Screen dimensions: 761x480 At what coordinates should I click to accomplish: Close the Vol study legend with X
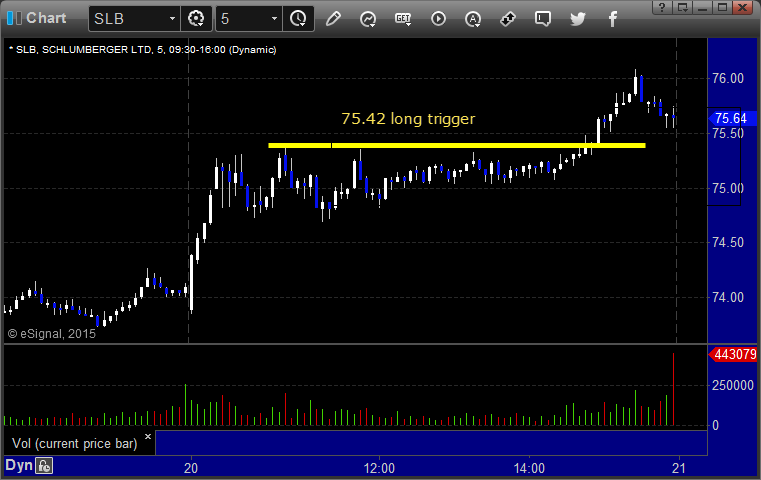click(x=148, y=436)
